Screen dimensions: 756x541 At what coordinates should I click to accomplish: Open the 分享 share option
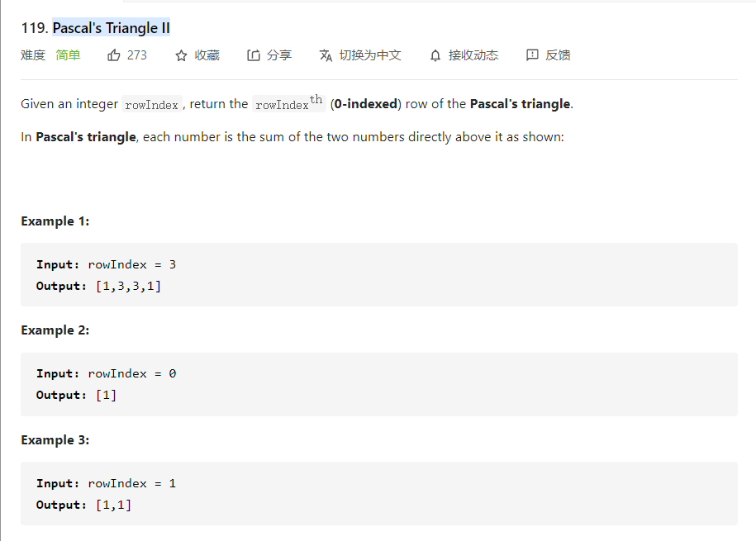pyautogui.click(x=279, y=55)
